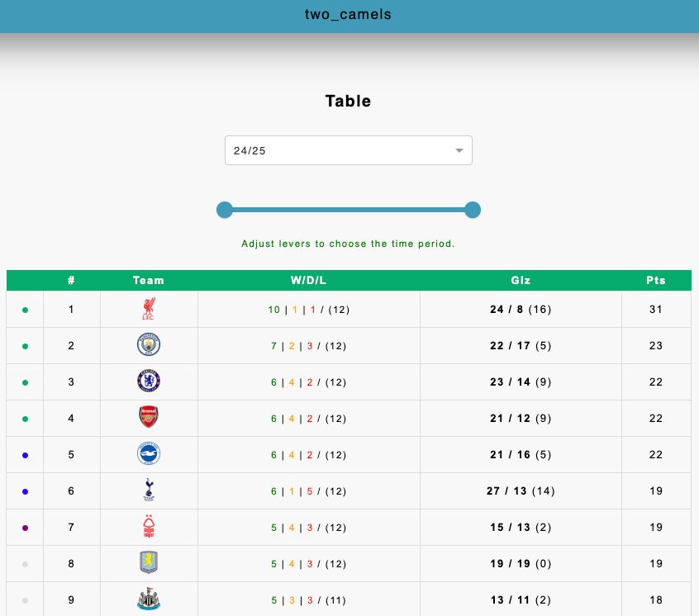The image size is (699, 616).
Task: Click the Tottenham crest in row 6
Action: pos(149,490)
